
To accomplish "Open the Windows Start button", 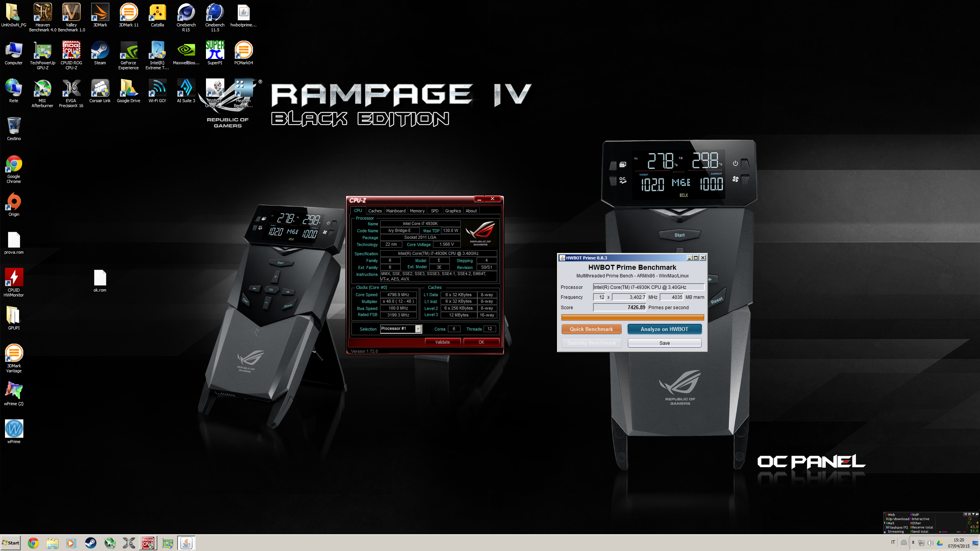I will pyautogui.click(x=11, y=543).
